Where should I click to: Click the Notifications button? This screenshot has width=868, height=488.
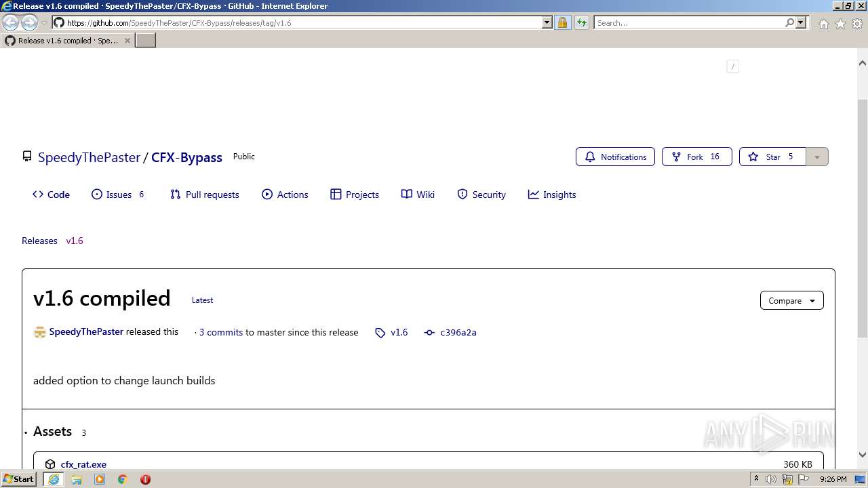(x=615, y=157)
